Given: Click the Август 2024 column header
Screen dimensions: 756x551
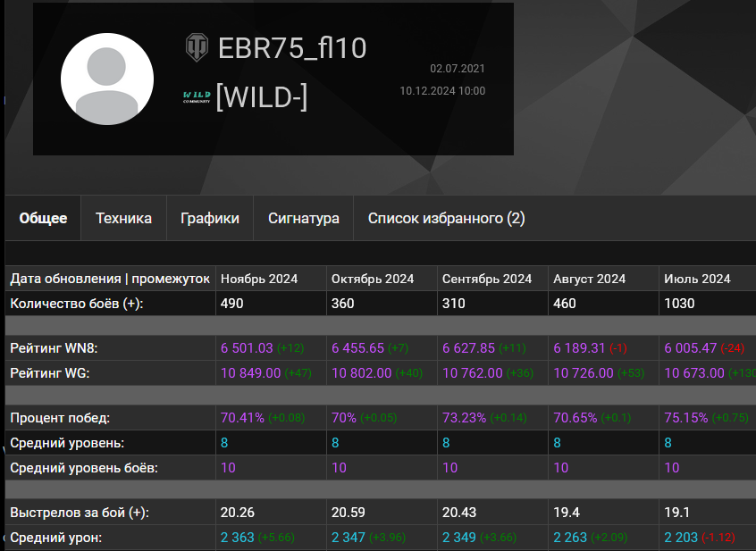Looking at the screenshot, I should (589, 279).
